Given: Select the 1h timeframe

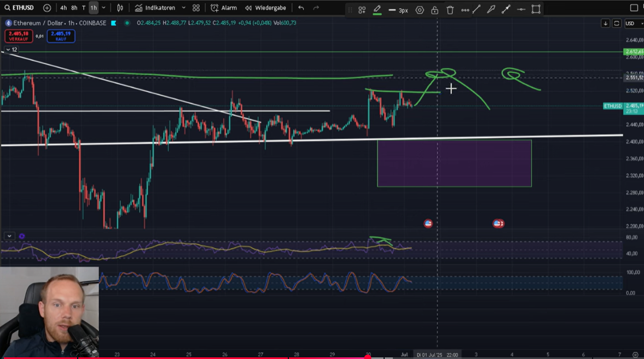Looking at the screenshot, I should tap(94, 8).
